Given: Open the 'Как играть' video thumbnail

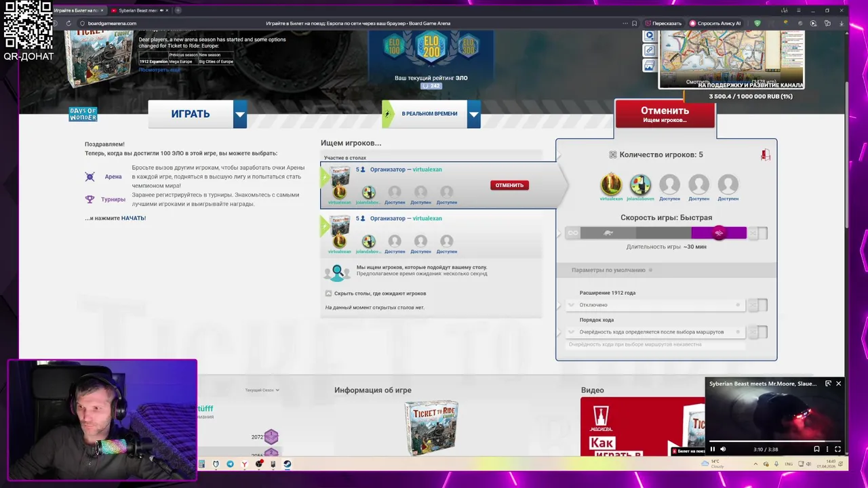Looking at the screenshot, I should pos(642,426).
